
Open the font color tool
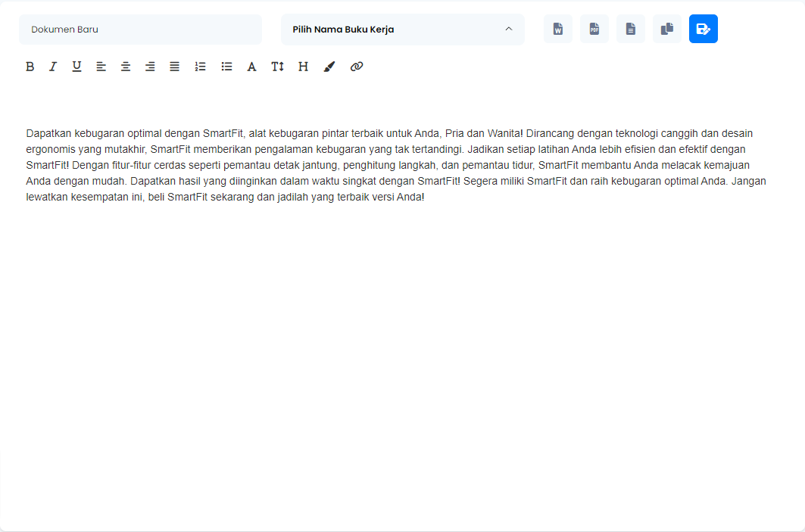click(x=251, y=67)
